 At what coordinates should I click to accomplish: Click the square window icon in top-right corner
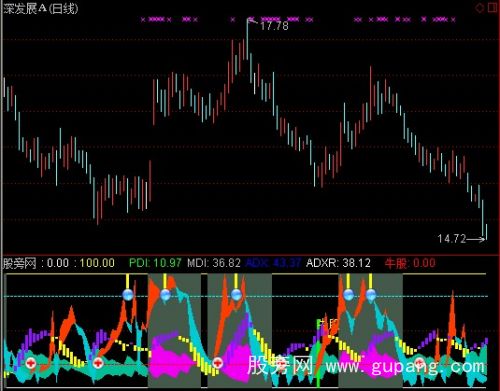(492, 8)
